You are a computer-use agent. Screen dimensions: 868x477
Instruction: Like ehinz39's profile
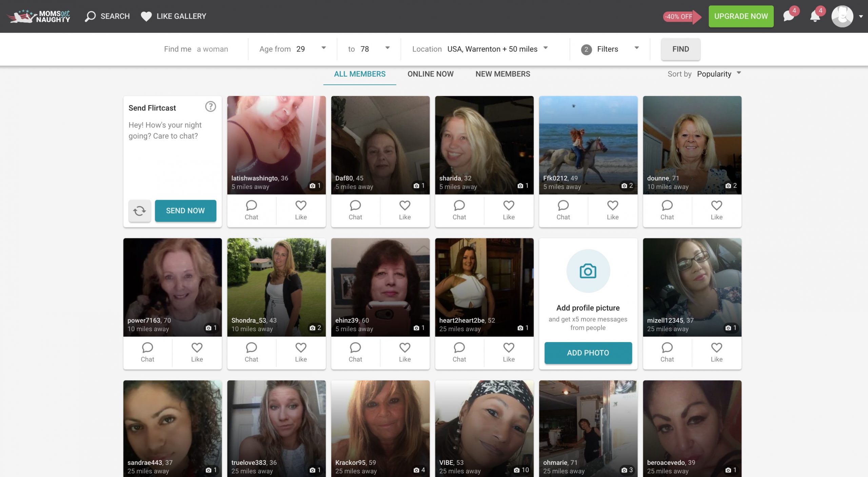[405, 353]
